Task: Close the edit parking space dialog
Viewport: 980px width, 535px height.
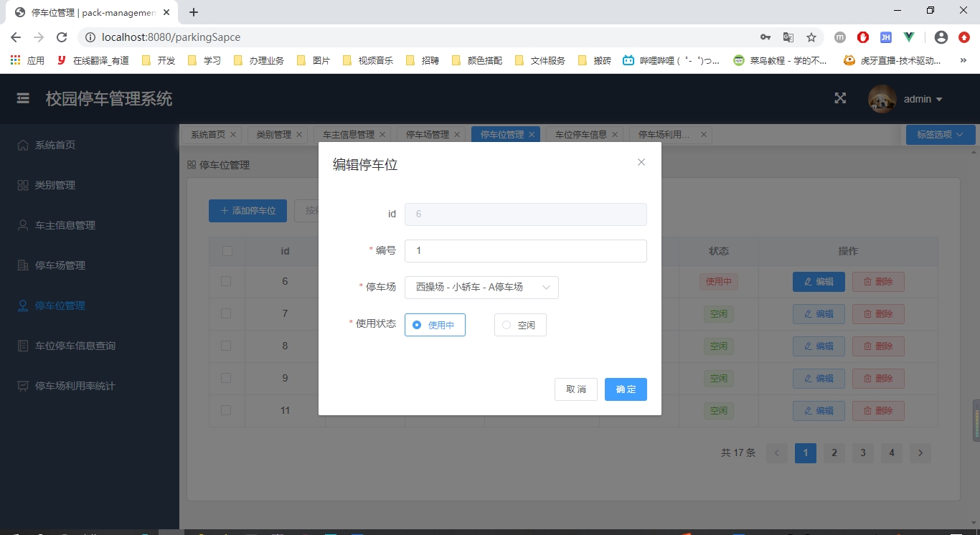Action: click(x=641, y=162)
